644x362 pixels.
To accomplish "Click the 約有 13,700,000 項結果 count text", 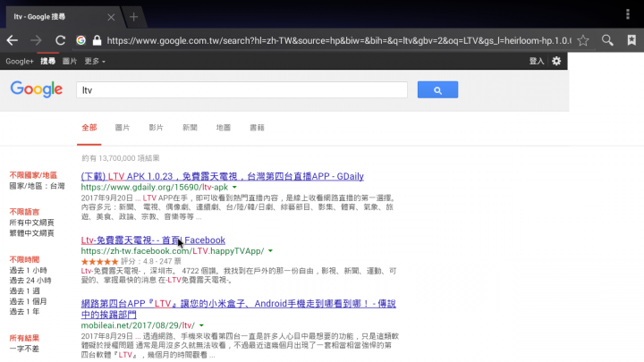I will click(121, 158).
